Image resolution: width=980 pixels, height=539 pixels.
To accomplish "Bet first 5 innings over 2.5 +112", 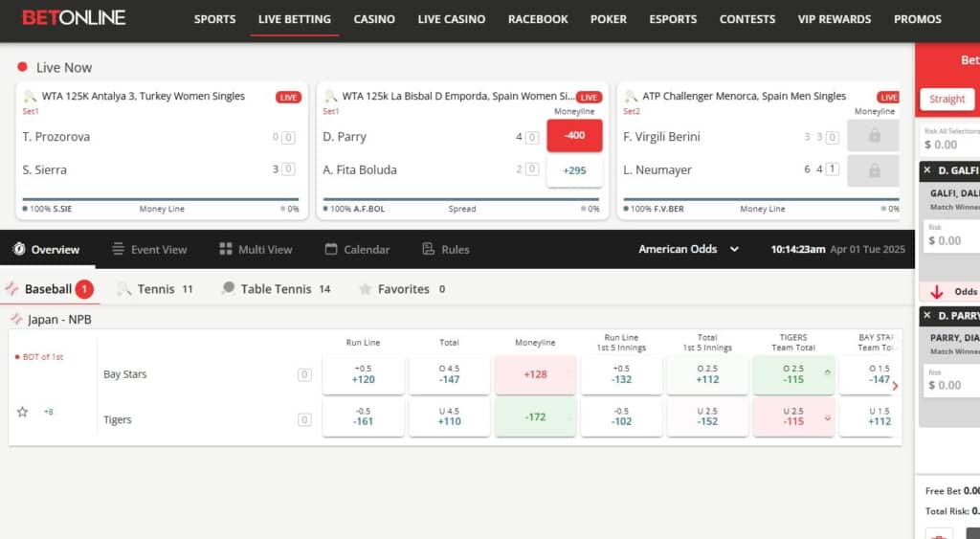I will coord(707,374).
